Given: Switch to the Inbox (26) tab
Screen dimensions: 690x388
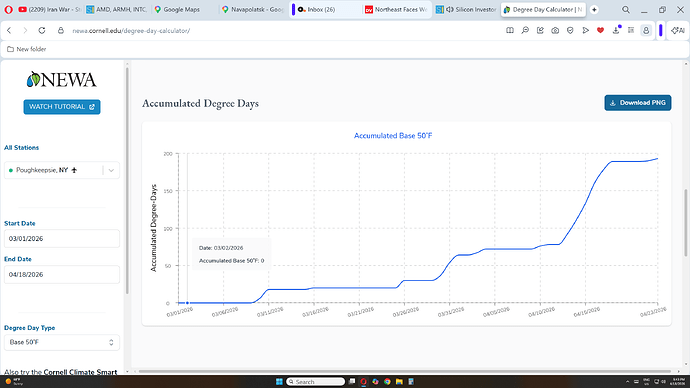Looking at the screenshot, I should 326,9.
